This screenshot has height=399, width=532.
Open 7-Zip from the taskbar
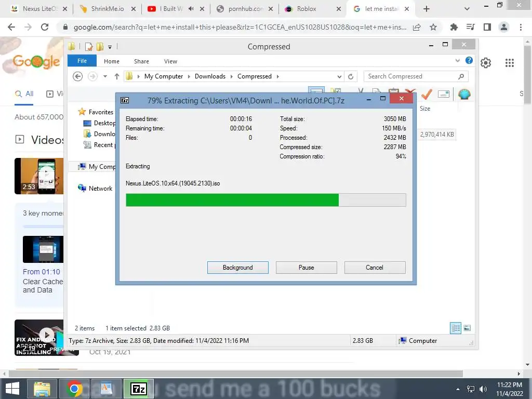pos(139,389)
